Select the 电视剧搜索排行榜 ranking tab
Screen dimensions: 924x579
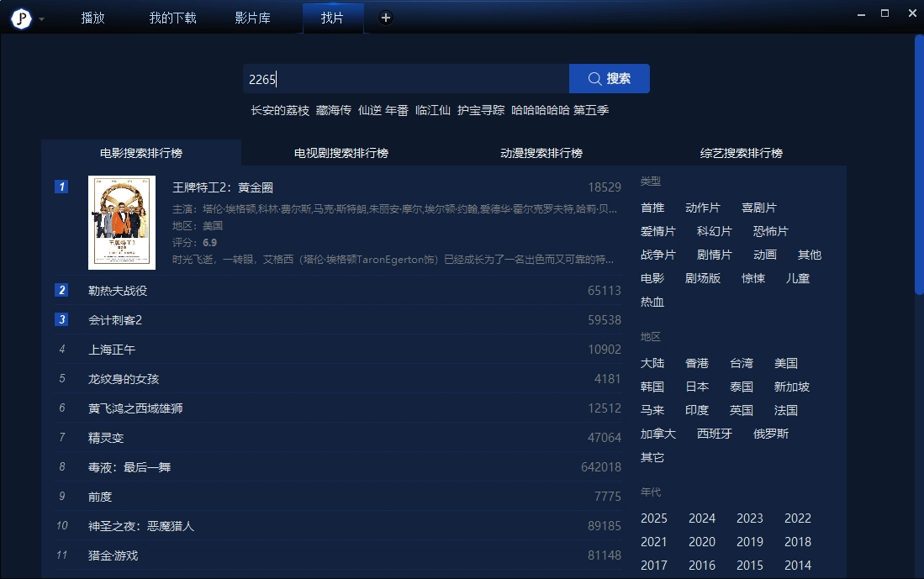[x=341, y=153]
